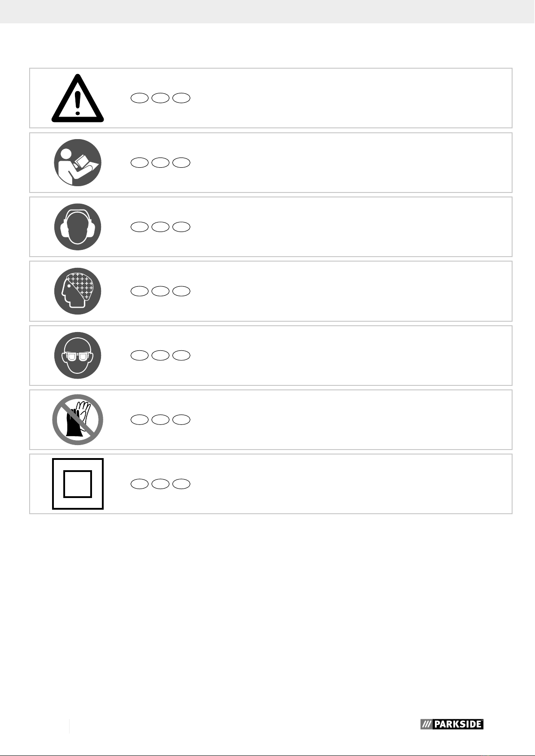Click middle oval badge beside safety goggles
The width and height of the screenshot is (535, 756).
pos(161,355)
